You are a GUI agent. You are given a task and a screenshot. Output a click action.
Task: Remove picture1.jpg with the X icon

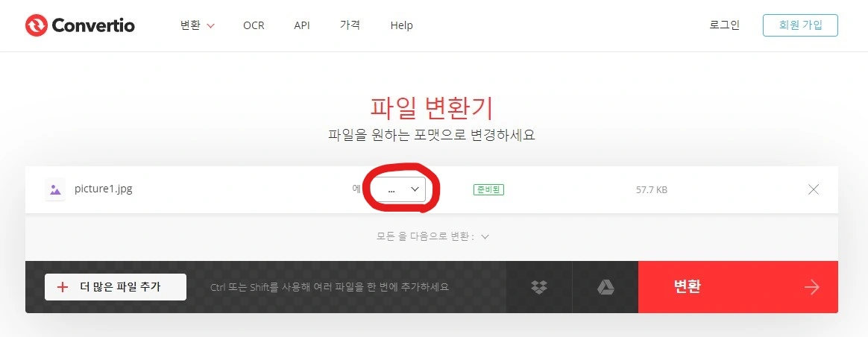pyautogui.click(x=814, y=189)
